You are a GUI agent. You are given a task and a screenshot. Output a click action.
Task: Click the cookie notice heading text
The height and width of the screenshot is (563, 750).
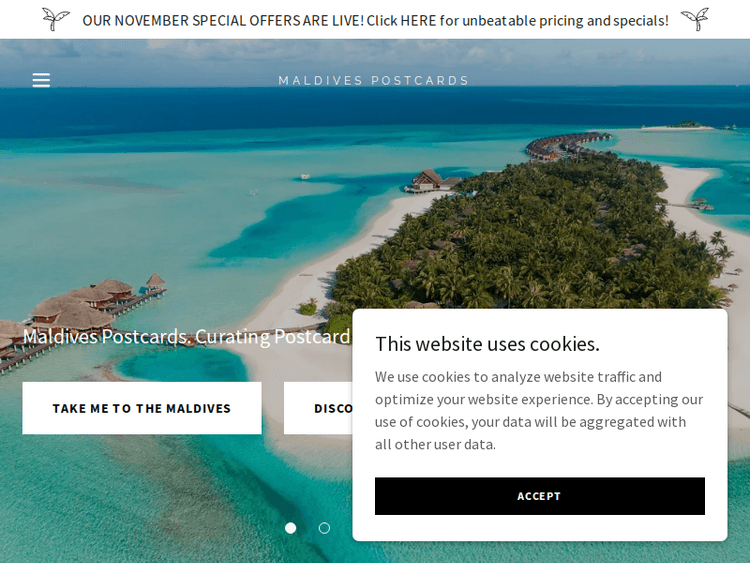(x=487, y=344)
